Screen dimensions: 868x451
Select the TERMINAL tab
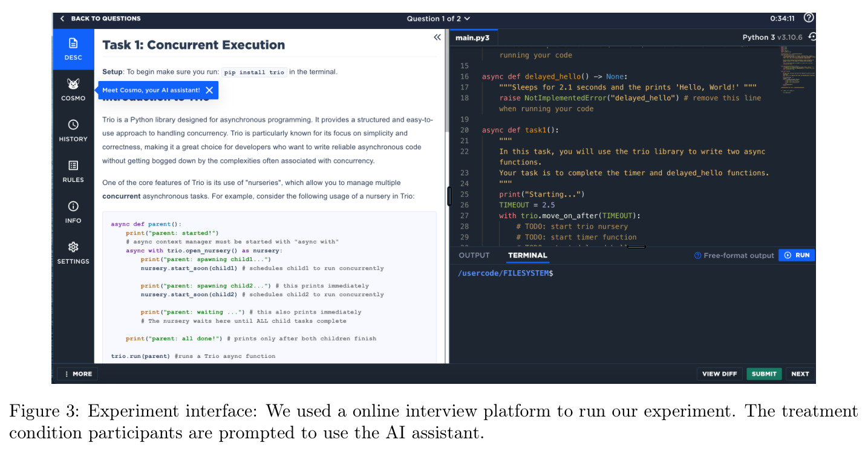tap(527, 255)
